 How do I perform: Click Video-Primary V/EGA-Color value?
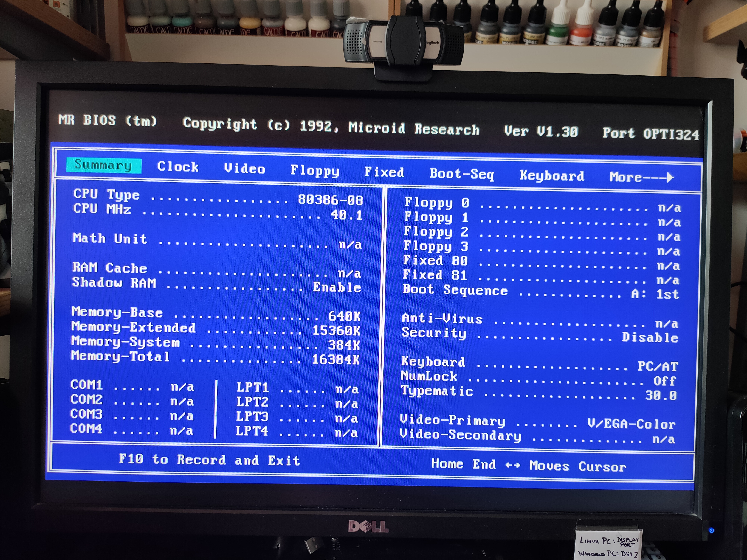[631, 424]
